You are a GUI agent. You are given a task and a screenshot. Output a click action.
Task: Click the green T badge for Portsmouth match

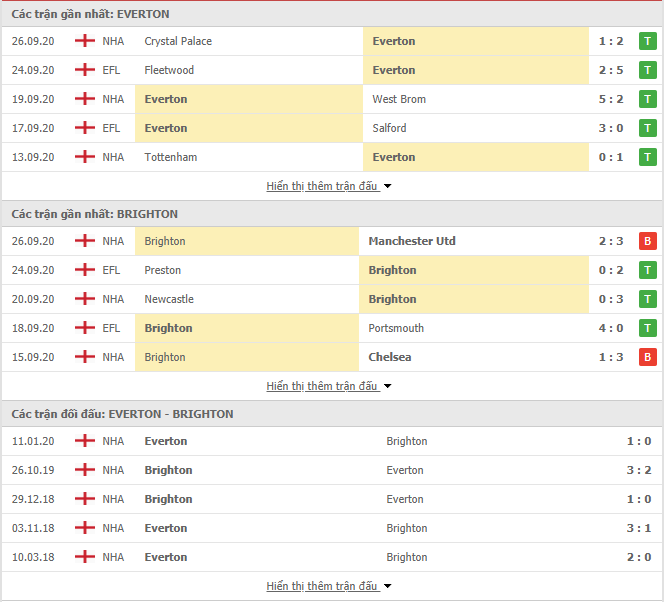click(x=648, y=328)
